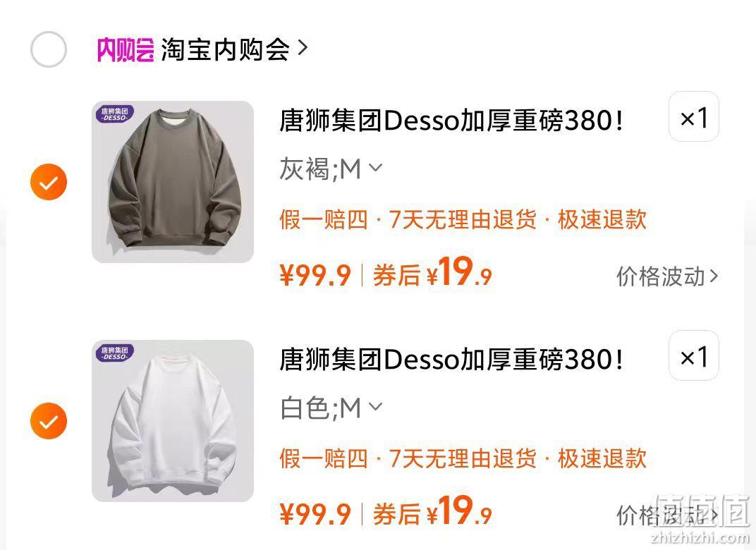Tap 唐狮集团 DESSO badge on gray sweatshirt
The width and height of the screenshot is (756, 550).
[x=115, y=114]
